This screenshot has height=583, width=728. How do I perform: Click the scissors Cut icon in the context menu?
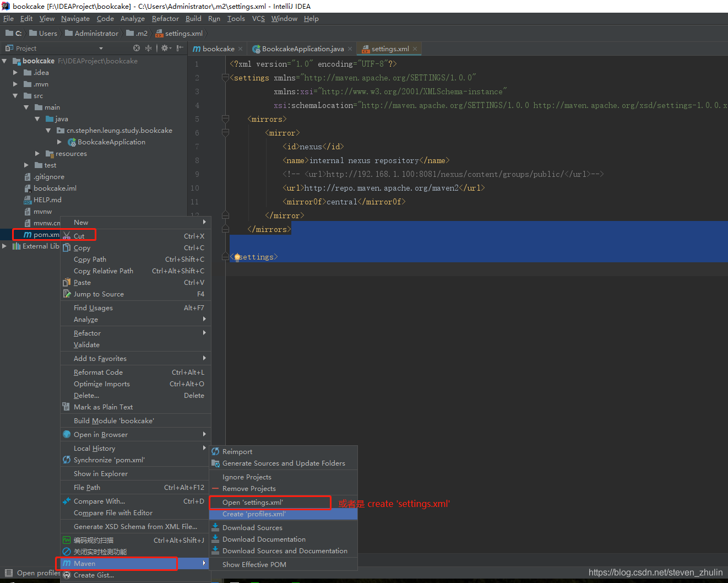67,236
